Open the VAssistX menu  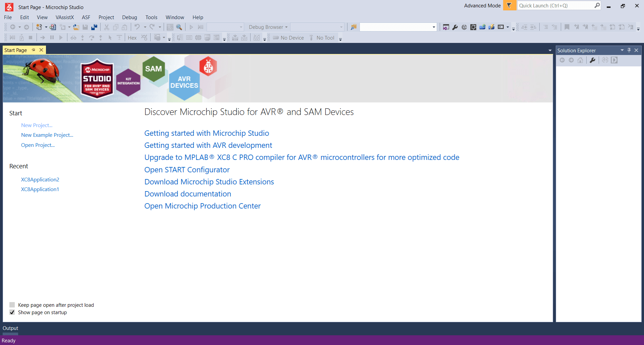tap(65, 17)
